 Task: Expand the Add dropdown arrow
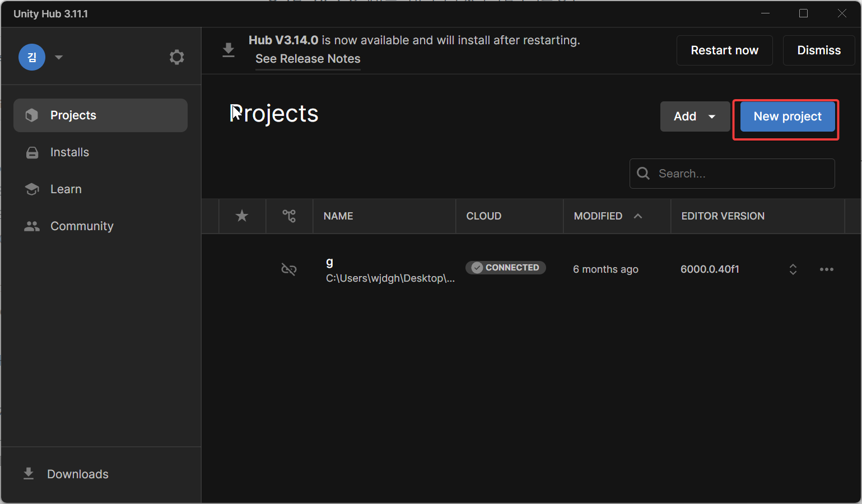[712, 116]
